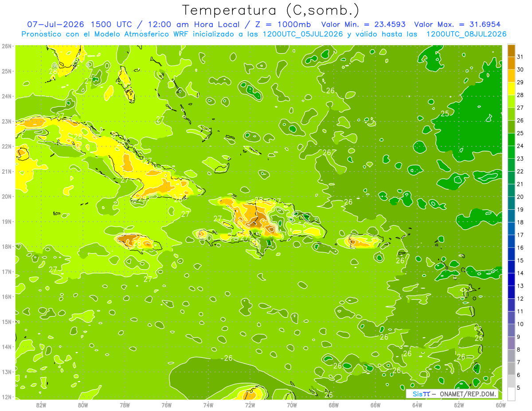Click the 82W longitude axis label

tap(41, 405)
